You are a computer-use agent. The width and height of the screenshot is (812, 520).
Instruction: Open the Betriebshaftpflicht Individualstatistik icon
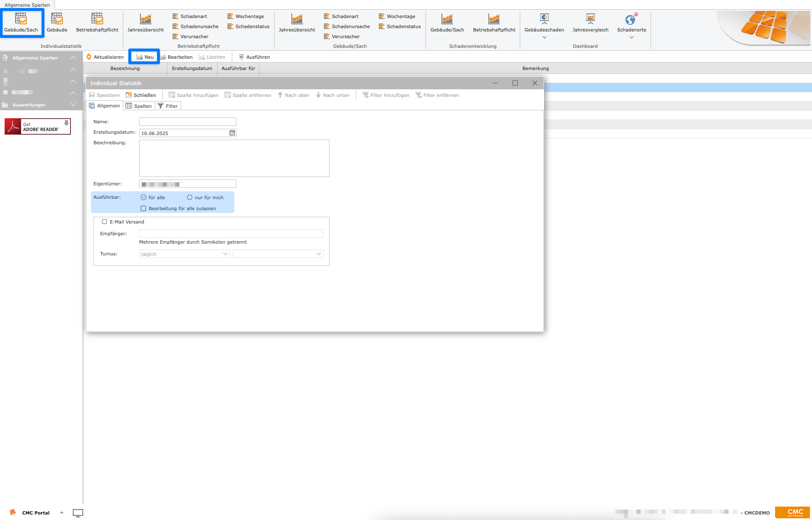click(97, 19)
